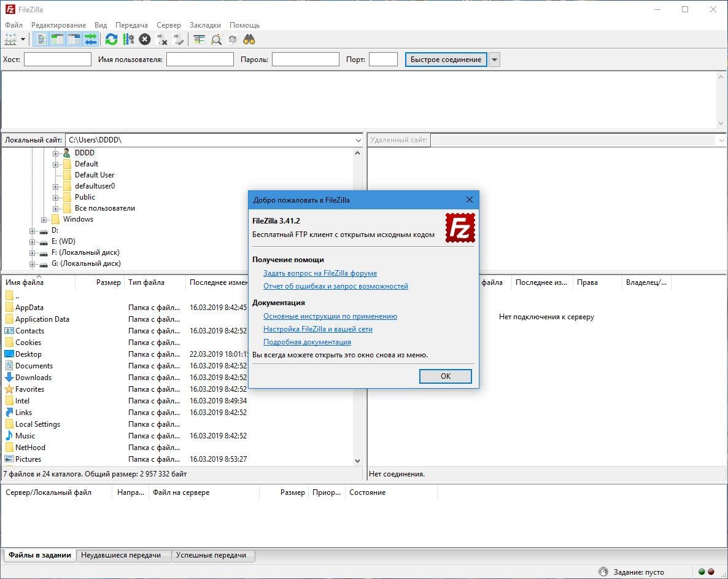This screenshot has height=579, width=728.
Task: Open Подробная документация link
Action: click(307, 342)
